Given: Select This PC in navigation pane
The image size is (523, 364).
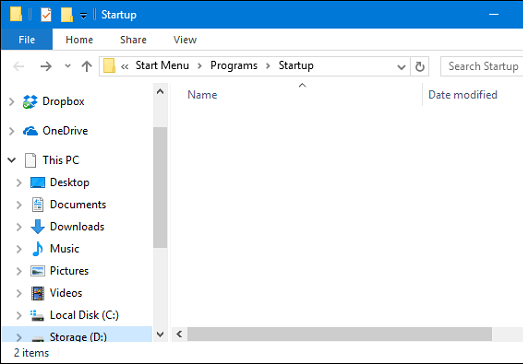Looking at the screenshot, I should pos(61,160).
